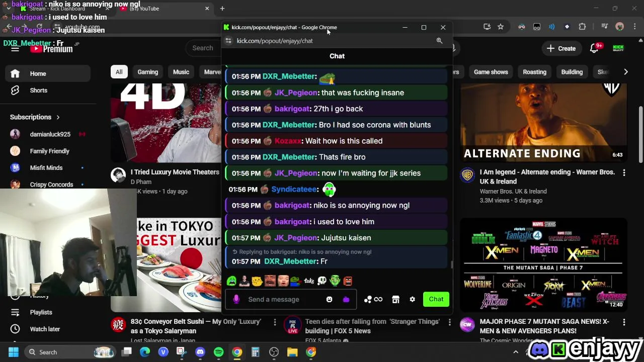Go to YouTube Home in sidebar
Image resolution: width=644 pixels, height=362 pixels.
pos(48,73)
